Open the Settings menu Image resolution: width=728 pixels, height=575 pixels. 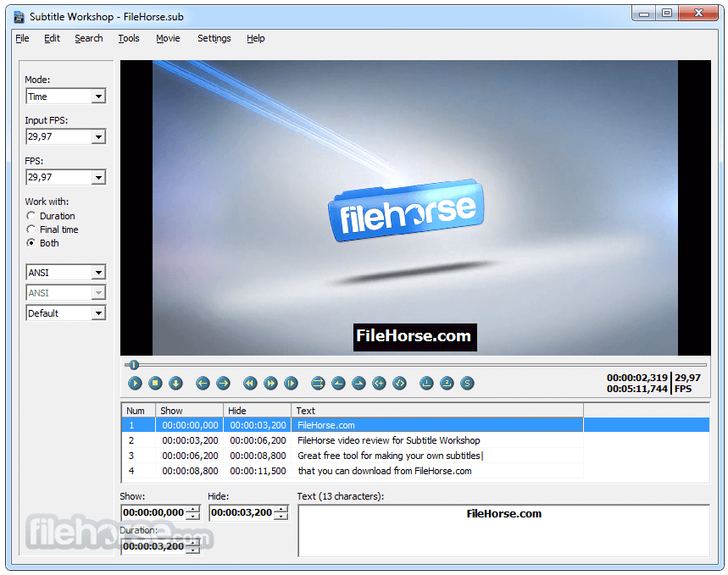pyautogui.click(x=214, y=38)
